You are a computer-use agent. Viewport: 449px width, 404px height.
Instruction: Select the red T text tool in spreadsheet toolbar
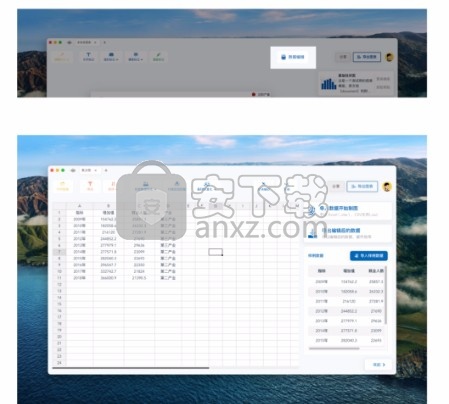pyautogui.click(x=90, y=186)
